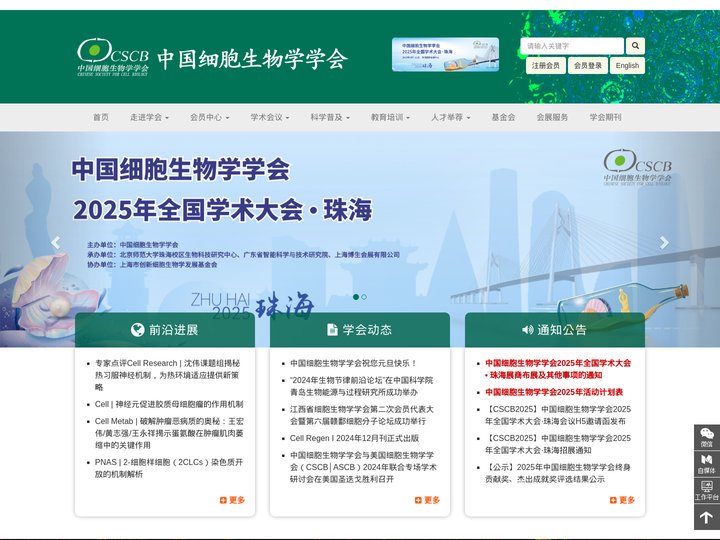The height and width of the screenshot is (540, 720).
Task: Open Cell Metab 破解肿瘤恶病质 article
Action: coord(169,433)
